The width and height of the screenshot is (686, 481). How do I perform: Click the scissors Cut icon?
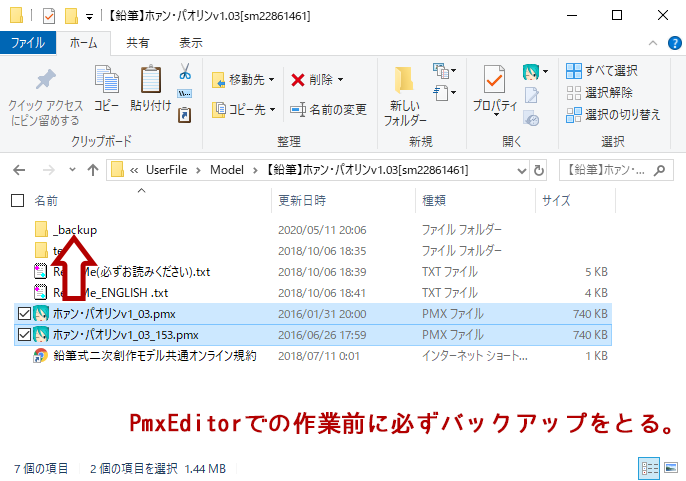[185, 71]
